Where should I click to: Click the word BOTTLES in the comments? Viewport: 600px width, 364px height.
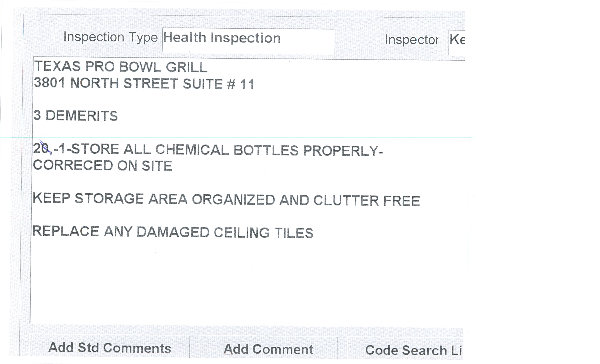(x=266, y=150)
